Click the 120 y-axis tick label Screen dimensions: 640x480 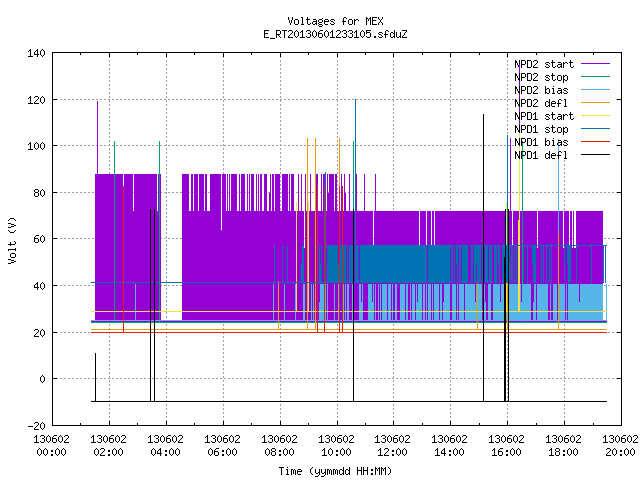click(36, 100)
